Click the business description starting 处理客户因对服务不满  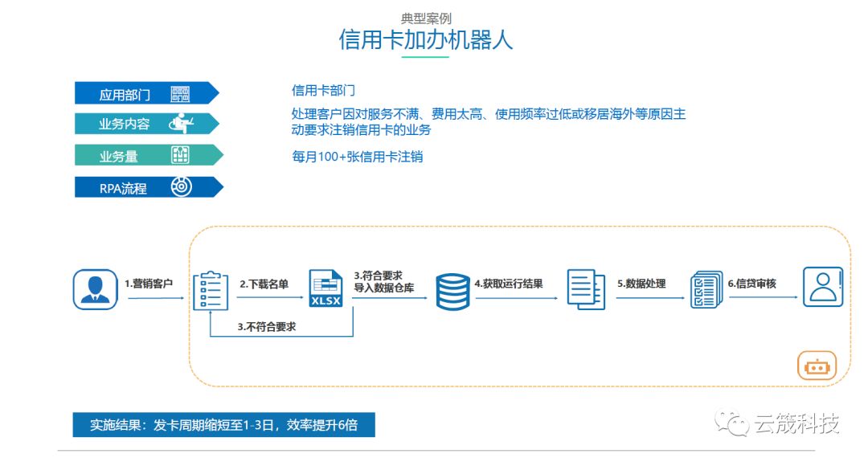pos(489,121)
